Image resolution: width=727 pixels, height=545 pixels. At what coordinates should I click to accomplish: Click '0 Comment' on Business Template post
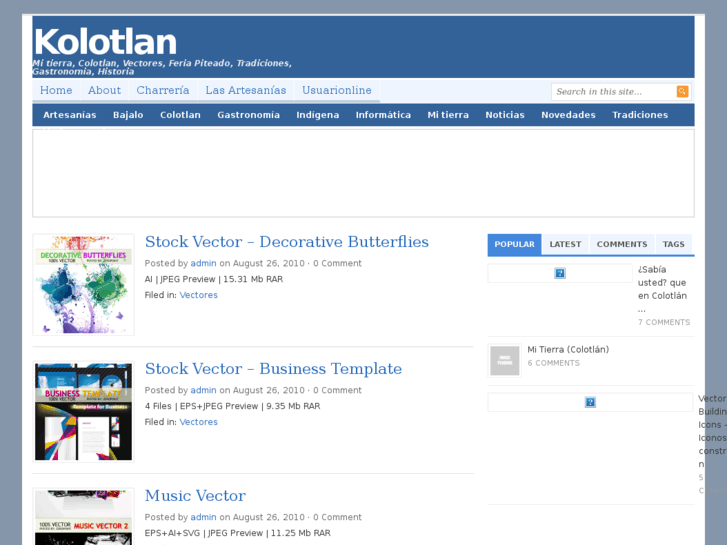tap(337, 390)
